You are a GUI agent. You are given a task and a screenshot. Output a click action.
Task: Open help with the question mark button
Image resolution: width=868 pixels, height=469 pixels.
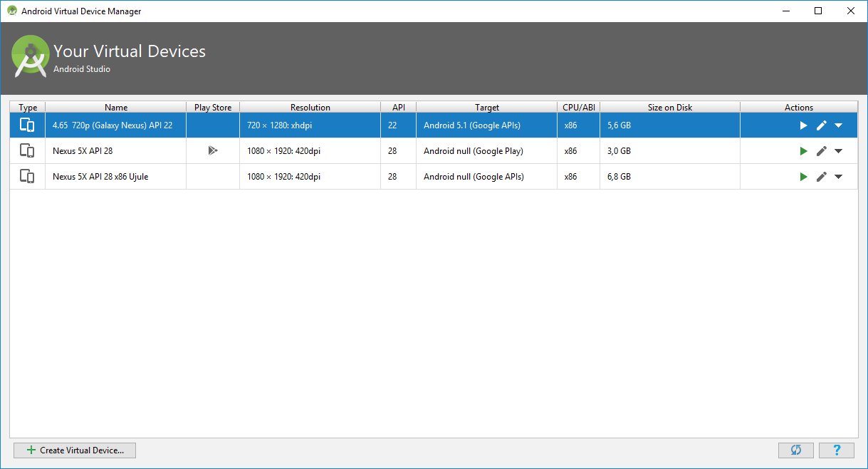point(837,450)
